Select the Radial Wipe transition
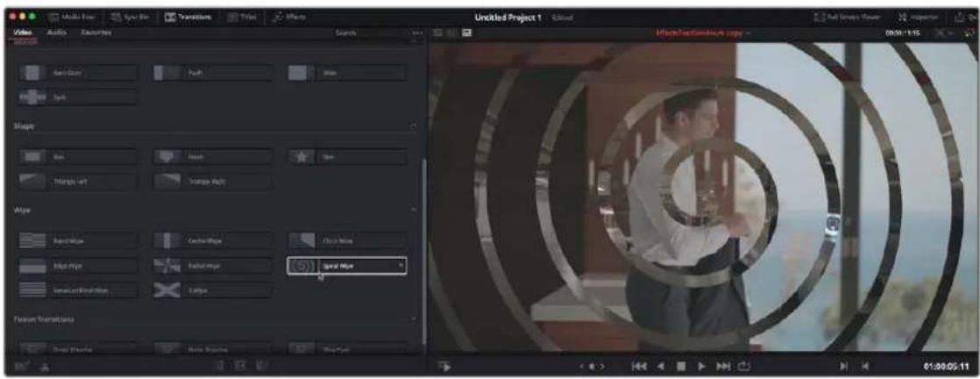 coord(212,265)
